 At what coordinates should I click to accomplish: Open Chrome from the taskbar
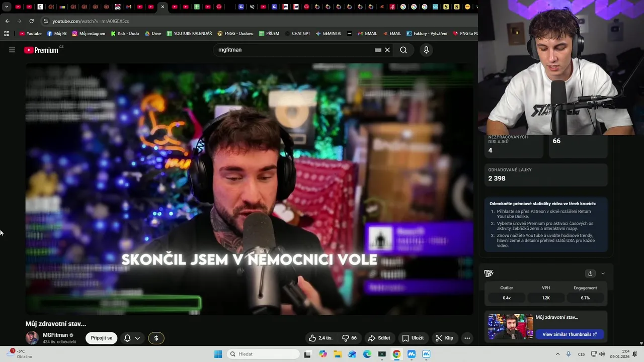(396, 354)
